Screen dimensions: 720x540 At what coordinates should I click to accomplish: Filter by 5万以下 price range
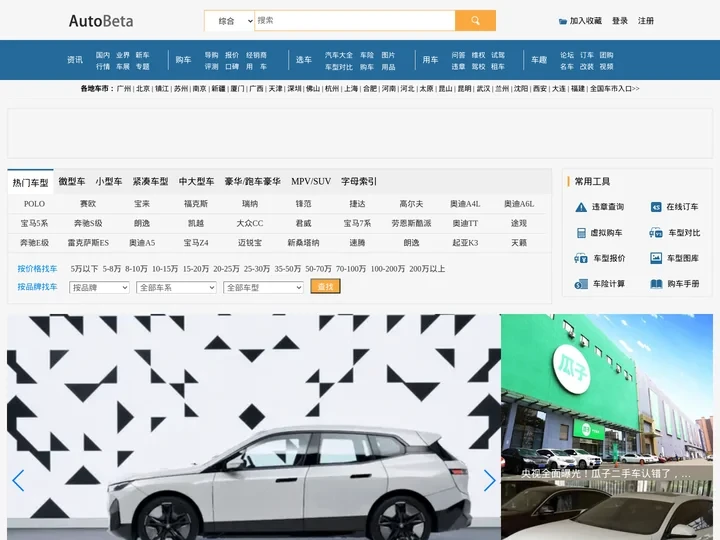pyautogui.click(x=84, y=269)
